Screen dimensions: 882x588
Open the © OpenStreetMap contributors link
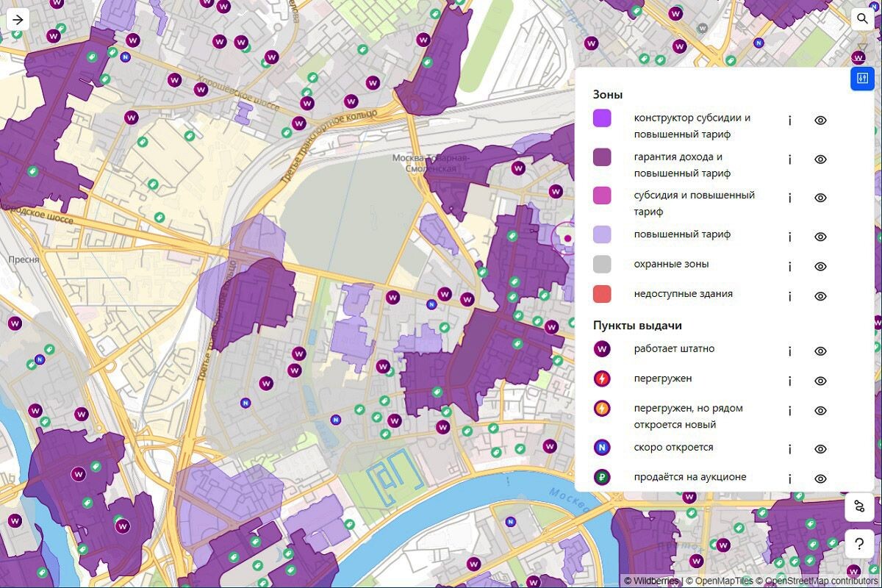click(817, 581)
